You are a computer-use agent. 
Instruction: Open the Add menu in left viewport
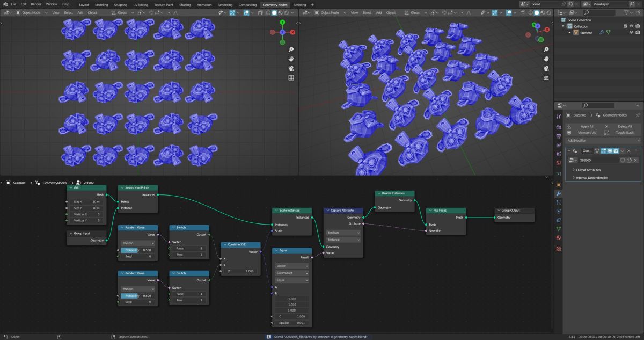(x=80, y=12)
